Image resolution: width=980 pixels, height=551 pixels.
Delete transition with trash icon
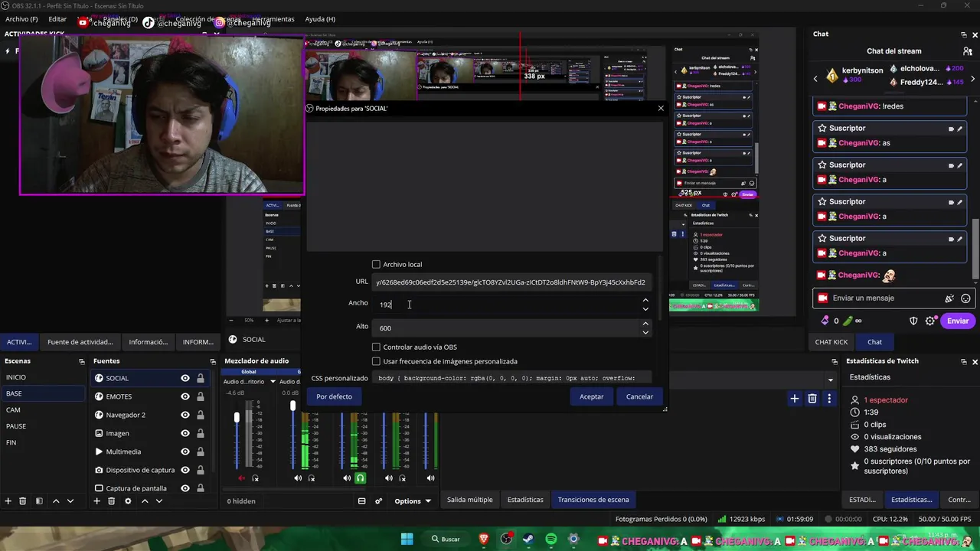812,399
